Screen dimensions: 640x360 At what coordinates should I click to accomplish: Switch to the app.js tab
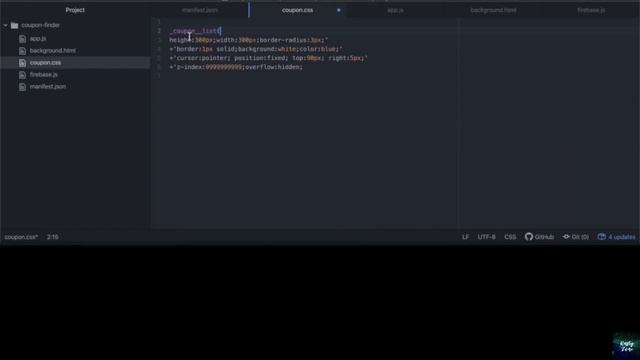click(x=396, y=10)
